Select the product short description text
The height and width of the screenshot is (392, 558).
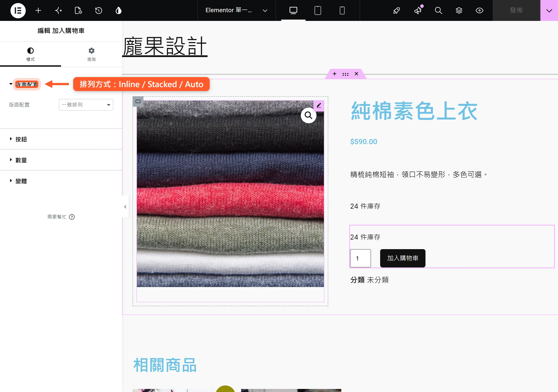419,174
